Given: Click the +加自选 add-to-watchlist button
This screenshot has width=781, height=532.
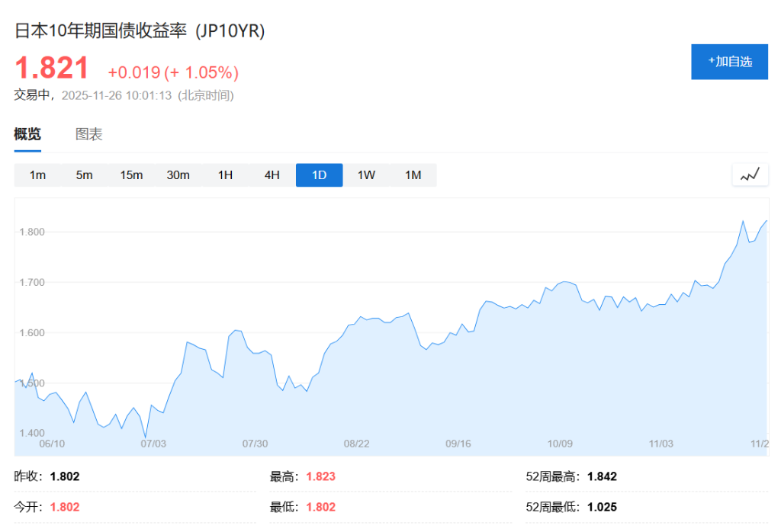Looking at the screenshot, I should coord(729,62).
